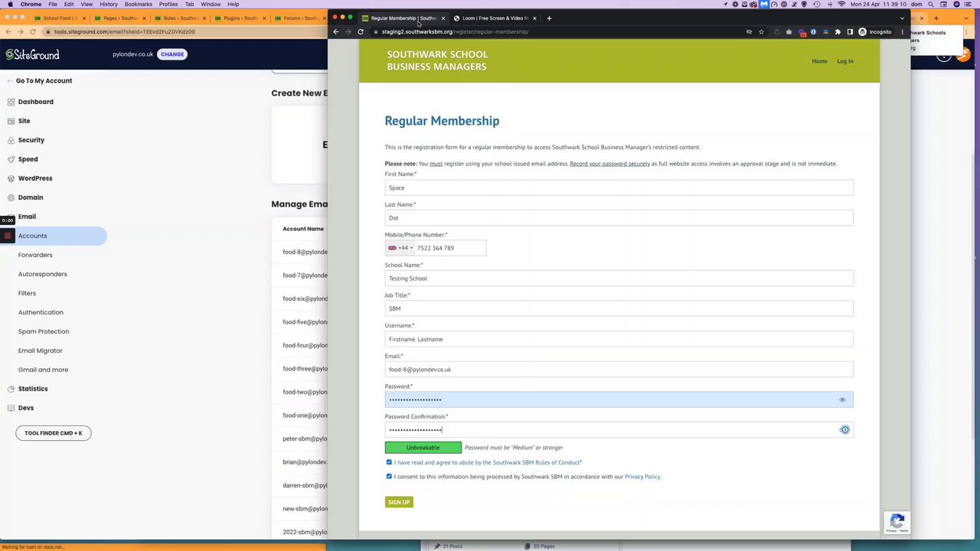Click the Log In link in site header
Image resolution: width=980 pixels, height=551 pixels.
tap(845, 61)
